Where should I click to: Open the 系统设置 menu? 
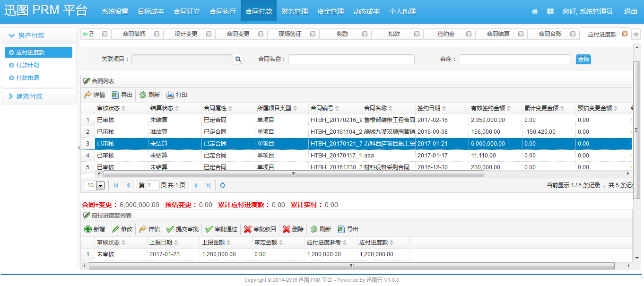pos(115,11)
